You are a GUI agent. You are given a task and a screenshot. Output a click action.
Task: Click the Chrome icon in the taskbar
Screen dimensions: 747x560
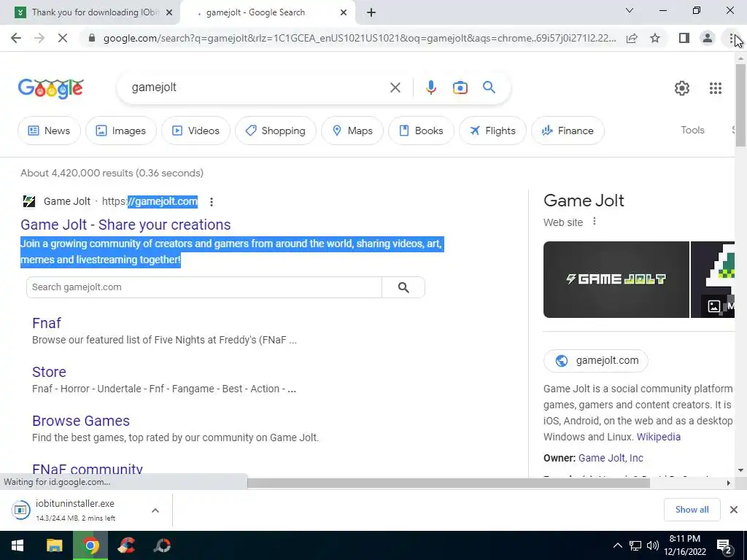tap(90, 545)
